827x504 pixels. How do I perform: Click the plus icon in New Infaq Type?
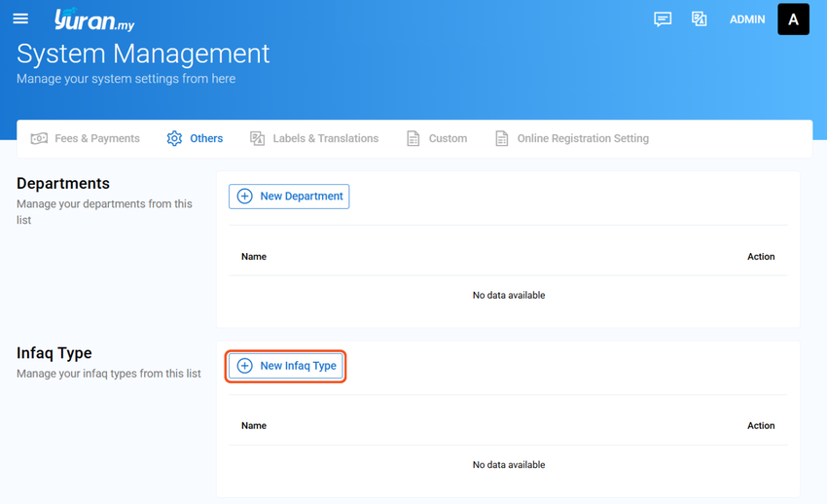245,366
